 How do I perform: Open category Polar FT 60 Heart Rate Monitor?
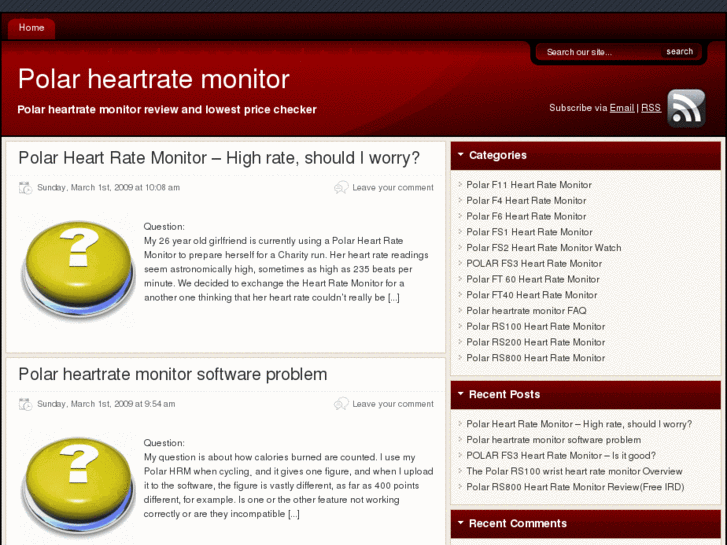(x=533, y=280)
